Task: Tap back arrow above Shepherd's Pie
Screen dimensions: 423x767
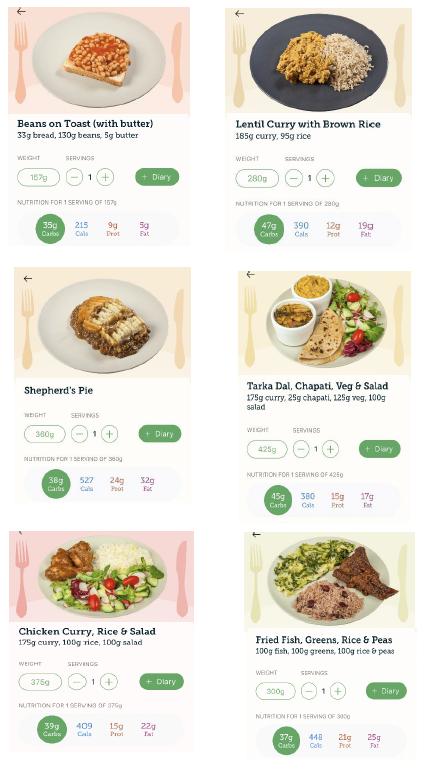Action: (28, 278)
